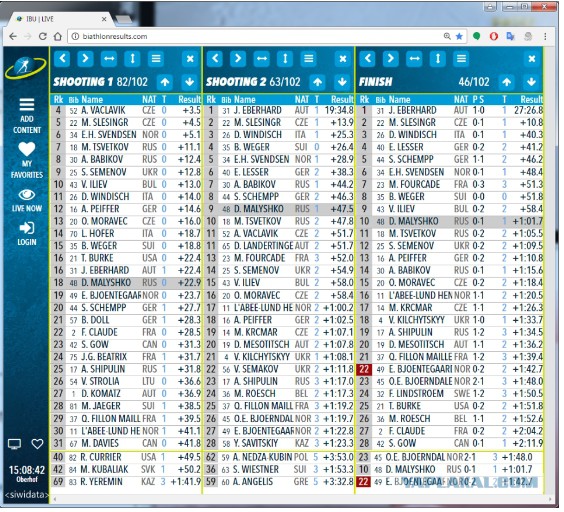Click Finish panel title
The image size is (564, 512).
pyautogui.click(x=376, y=82)
